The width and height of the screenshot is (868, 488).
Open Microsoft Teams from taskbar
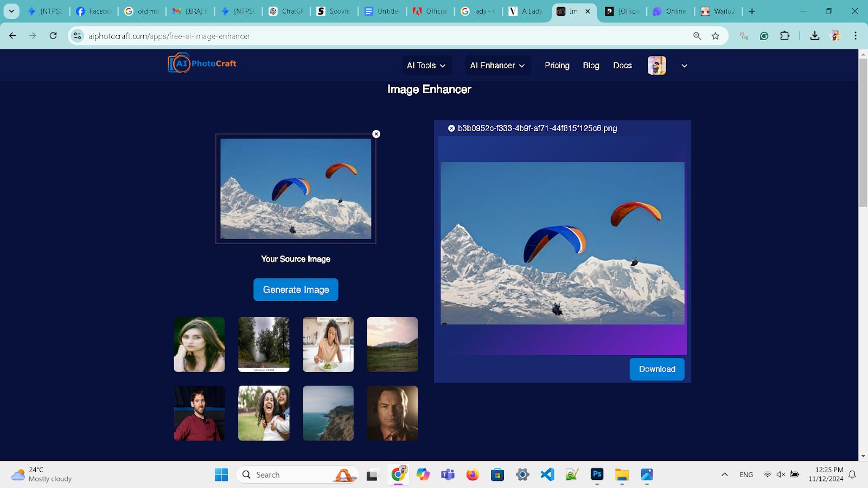pyautogui.click(x=448, y=475)
